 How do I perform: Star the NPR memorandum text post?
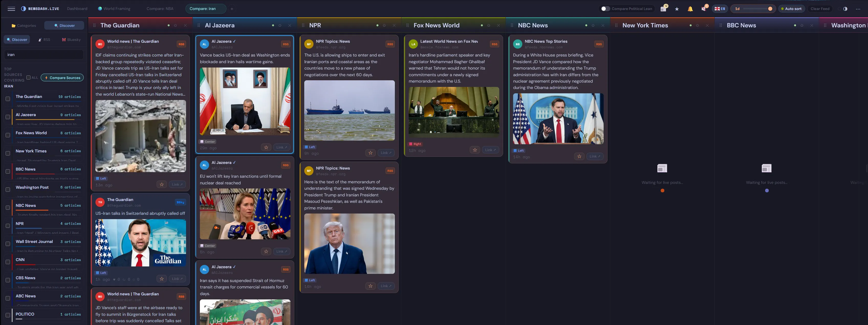tap(371, 286)
